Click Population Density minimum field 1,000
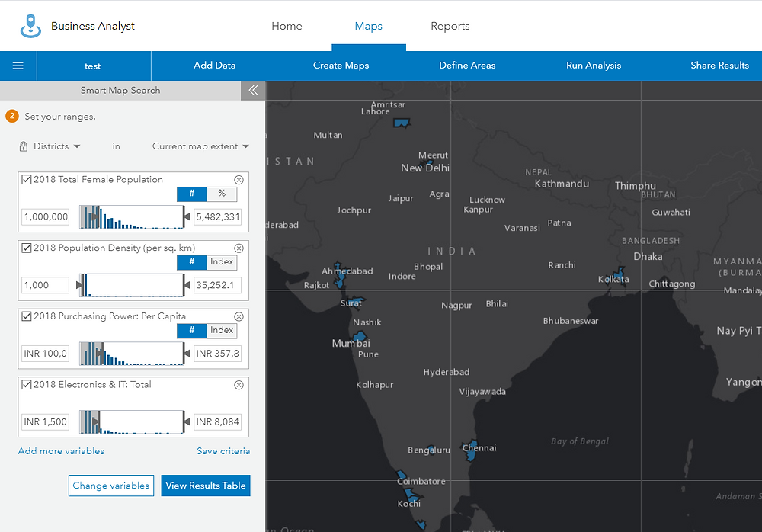762x532 pixels. point(45,286)
